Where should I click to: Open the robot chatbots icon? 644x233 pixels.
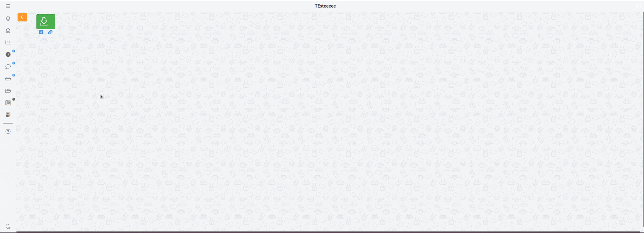point(8,79)
